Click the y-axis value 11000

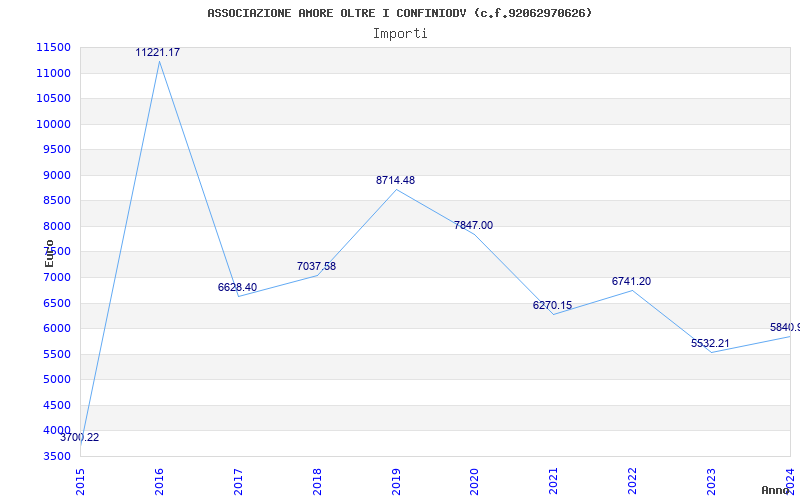point(54,73)
